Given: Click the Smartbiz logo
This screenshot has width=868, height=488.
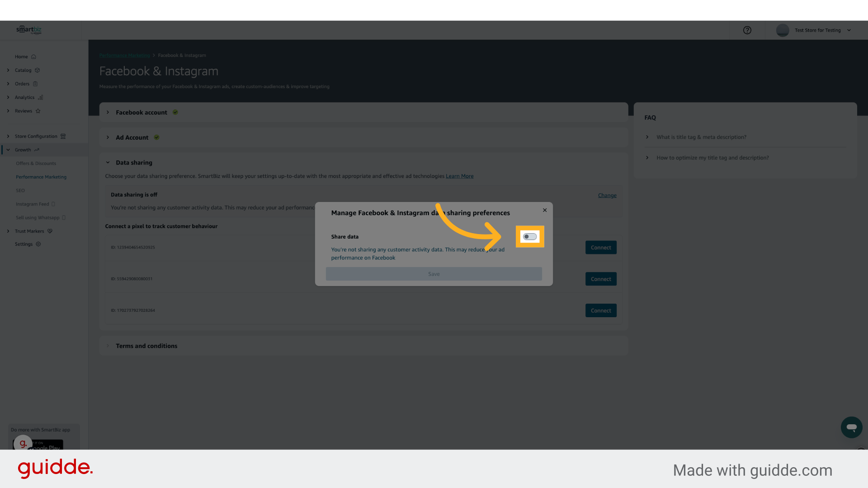Looking at the screenshot, I should pyautogui.click(x=29, y=30).
